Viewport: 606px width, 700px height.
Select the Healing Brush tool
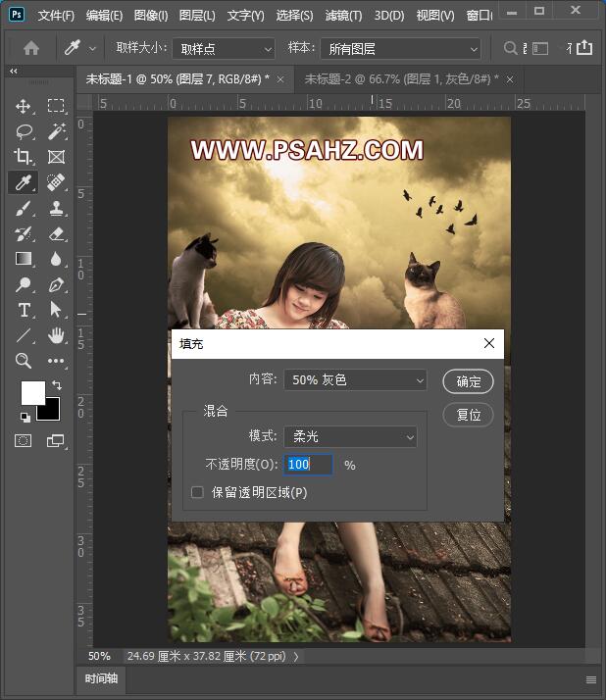click(56, 182)
